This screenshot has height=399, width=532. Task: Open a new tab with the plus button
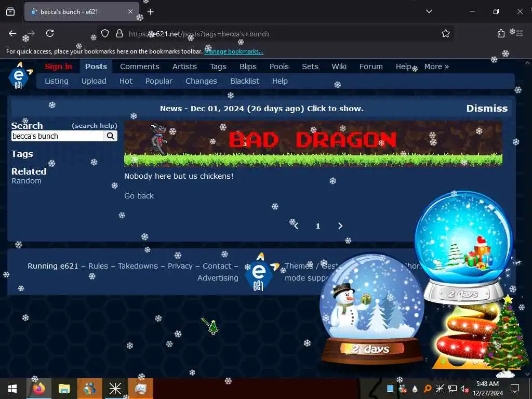click(151, 12)
